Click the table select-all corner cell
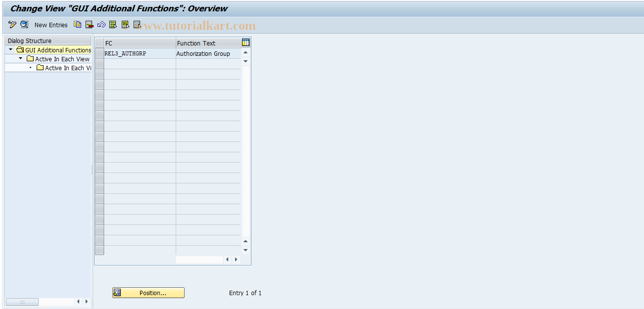This screenshot has height=309, width=644. click(x=99, y=43)
